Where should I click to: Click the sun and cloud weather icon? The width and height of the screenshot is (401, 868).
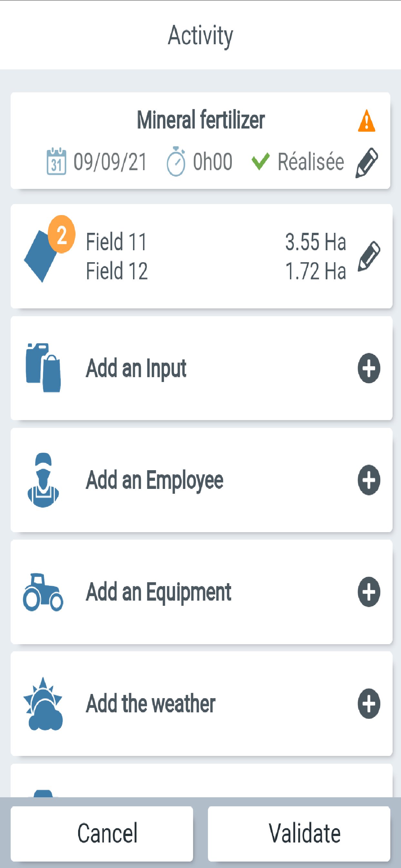43,704
